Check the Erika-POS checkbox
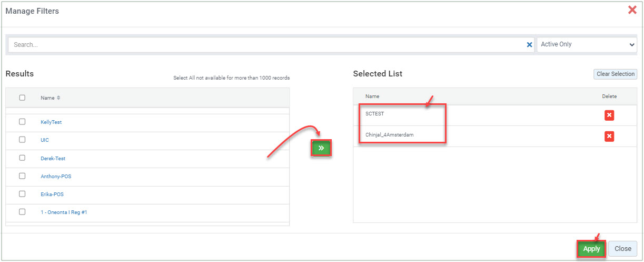 (x=22, y=194)
